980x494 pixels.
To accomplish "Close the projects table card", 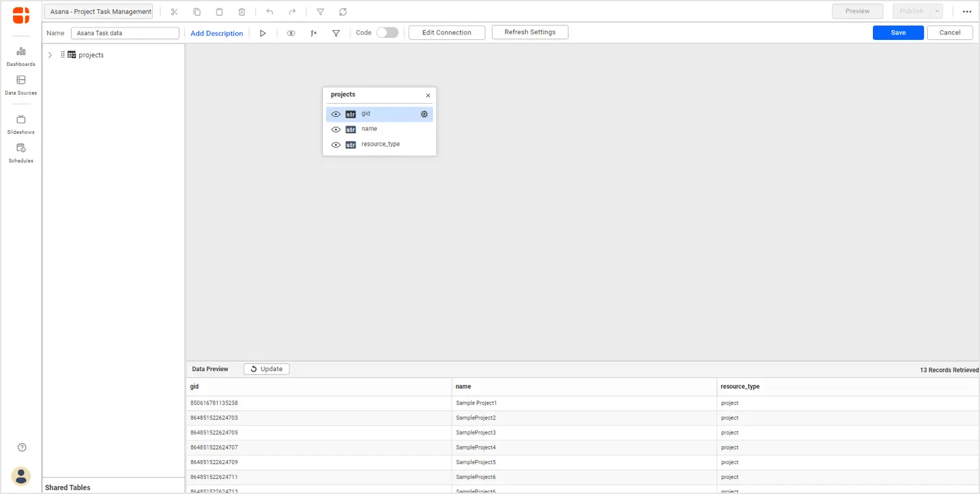I will point(428,95).
